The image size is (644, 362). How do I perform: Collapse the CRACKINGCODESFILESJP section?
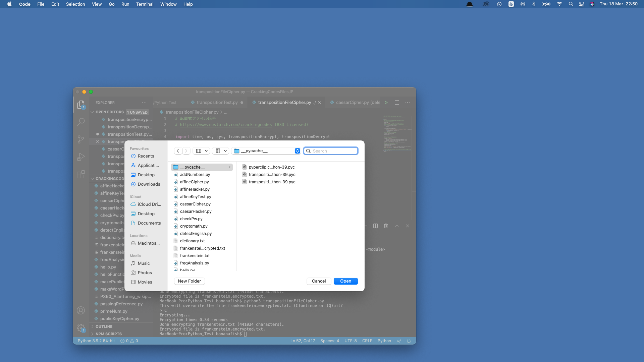point(92,179)
